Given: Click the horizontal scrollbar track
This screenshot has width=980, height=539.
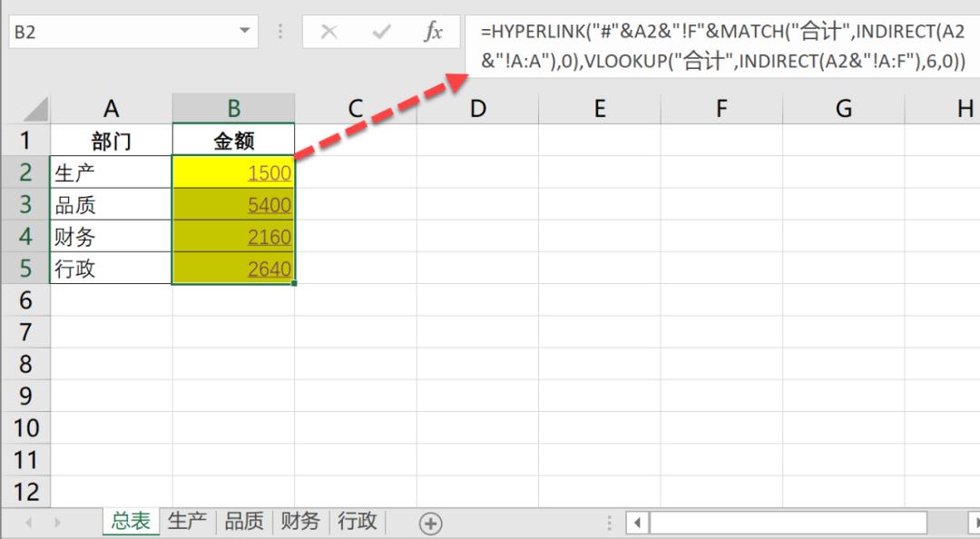Looking at the screenshot, I should coord(788,523).
